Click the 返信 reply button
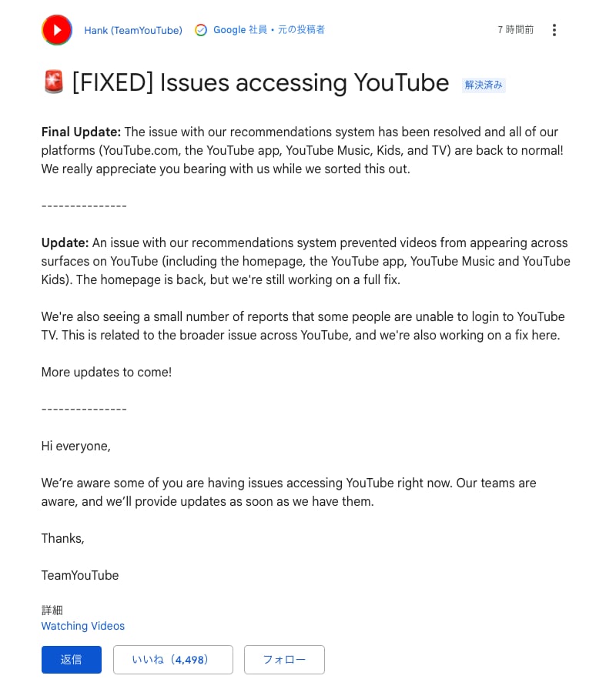 coord(71,660)
